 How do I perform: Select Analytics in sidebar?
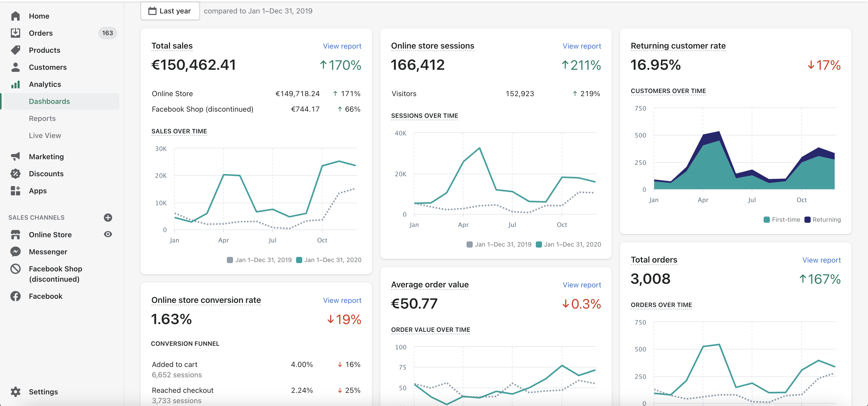45,84
